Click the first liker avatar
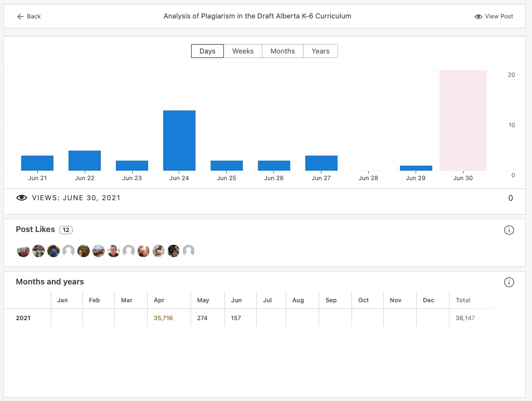Viewport: 532px width, 401px height. pos(23,251)
